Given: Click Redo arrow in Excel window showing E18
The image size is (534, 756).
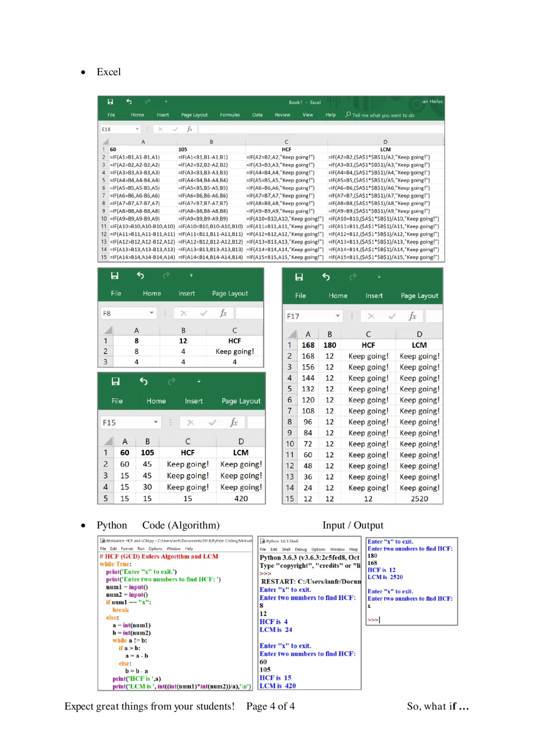Looking at the screenshot, I should click(x=148, y=102).
